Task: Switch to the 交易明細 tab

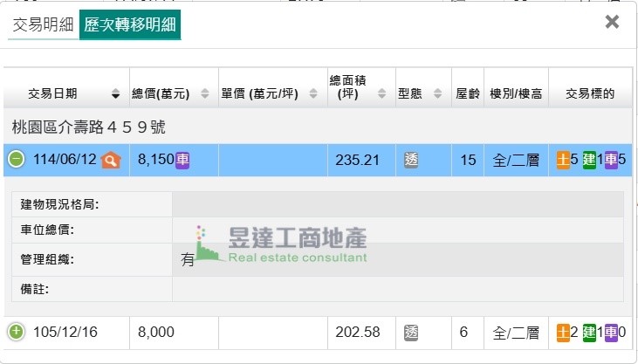Action: [43, 25]
